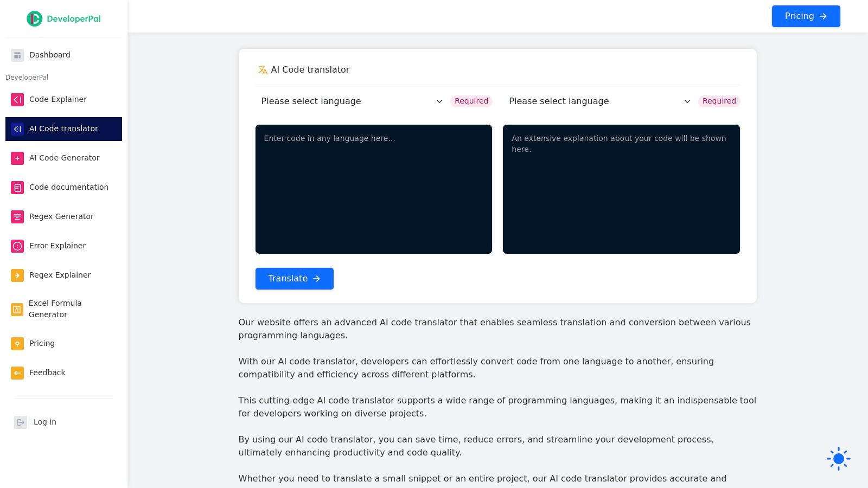Click the Log in door icon
Screen dimensions: 868x488
(21, 422)
